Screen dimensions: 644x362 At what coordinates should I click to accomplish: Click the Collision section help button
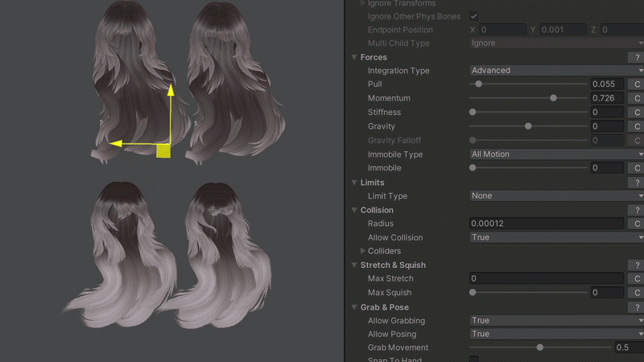pos(635,210)
